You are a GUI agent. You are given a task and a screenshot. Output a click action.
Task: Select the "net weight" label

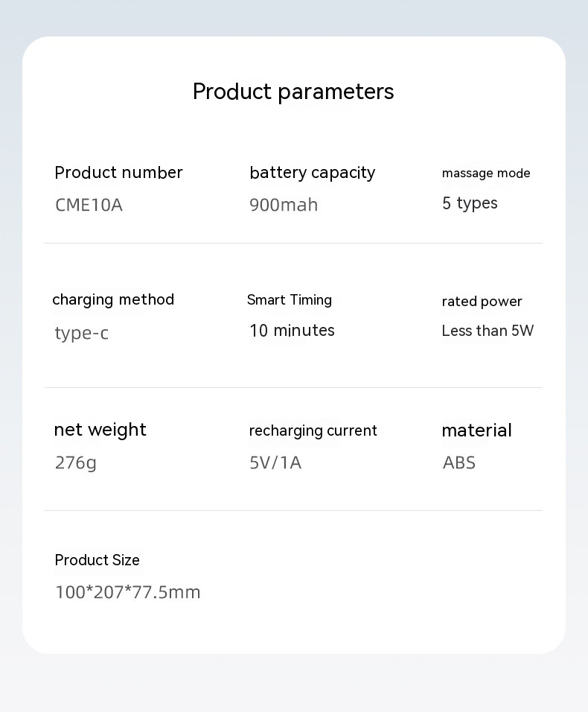(x=100, y=430)
